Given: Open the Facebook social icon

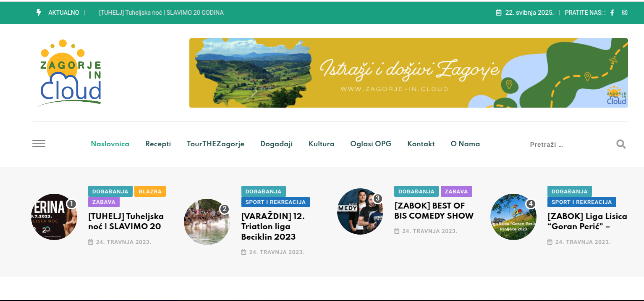Looking at the screenshot, I should (612, 13).
